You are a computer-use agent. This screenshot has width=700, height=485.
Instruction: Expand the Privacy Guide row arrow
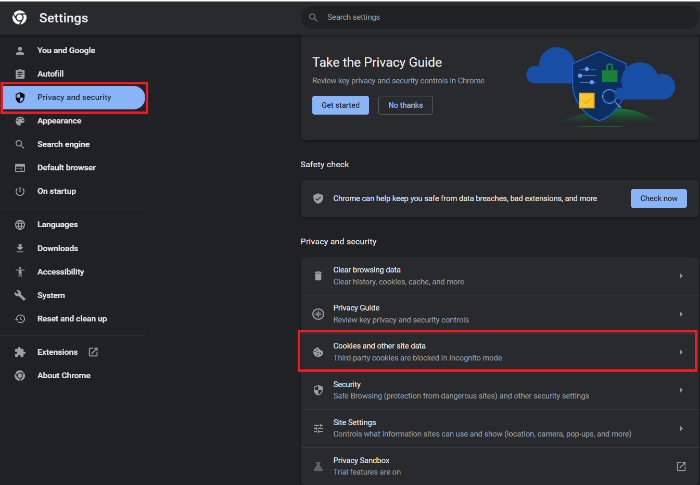click(x=681, y=314)
